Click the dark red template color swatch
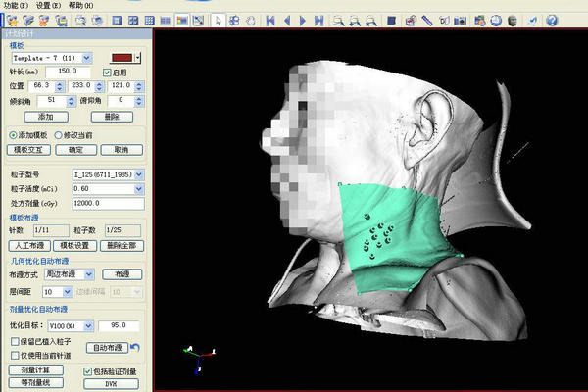The height and width of the screenshot is (392, 588). point(122,58)
